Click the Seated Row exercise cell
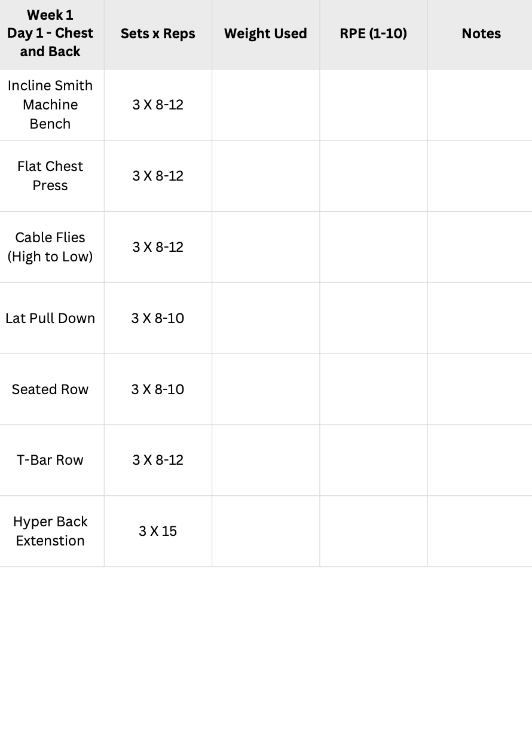The height and width of the screenshot is (756, 532). (x=50, y=389)
